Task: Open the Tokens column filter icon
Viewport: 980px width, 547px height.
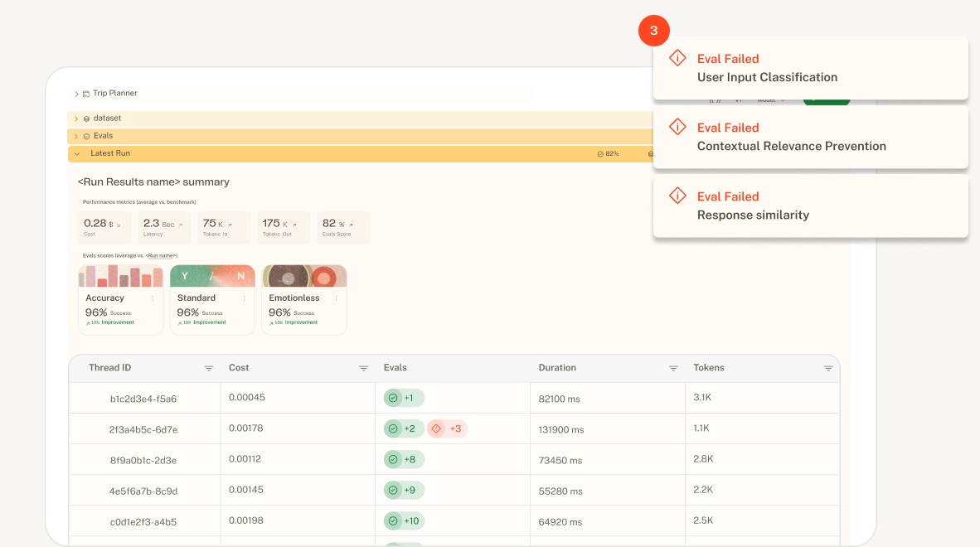Action: pos(827,368)
